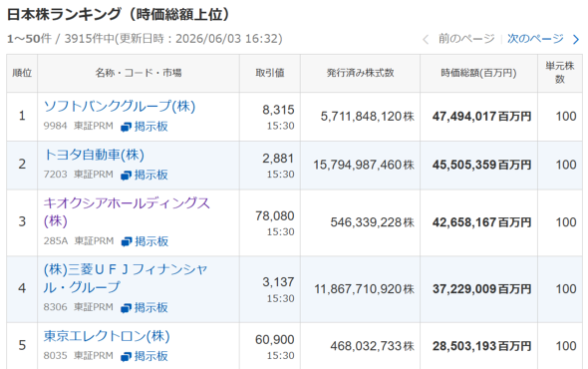Open Kioxia Holdings 掲示板 board icon

(x=126, y=241)
